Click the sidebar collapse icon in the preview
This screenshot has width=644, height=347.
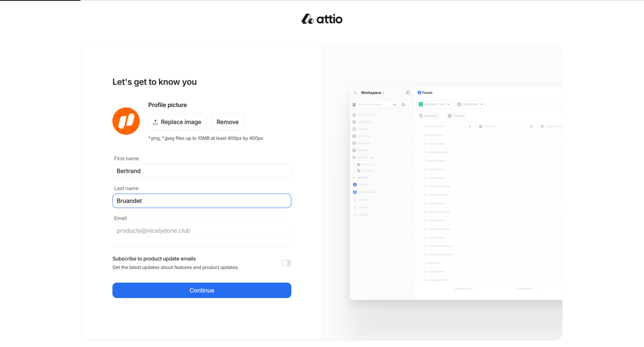408,93
